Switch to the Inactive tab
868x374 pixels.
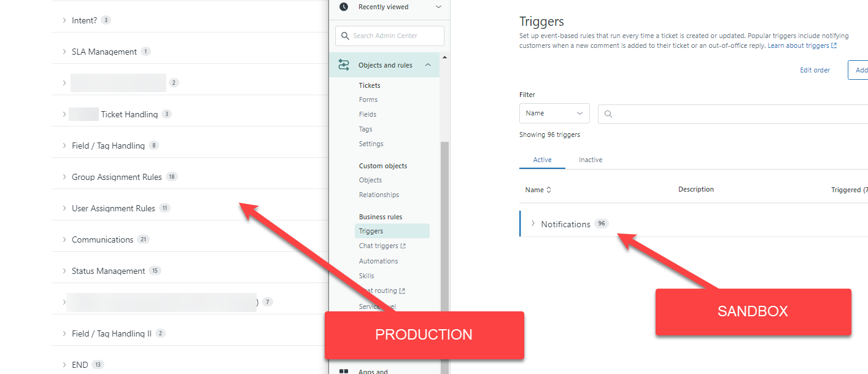pos(590,160)
